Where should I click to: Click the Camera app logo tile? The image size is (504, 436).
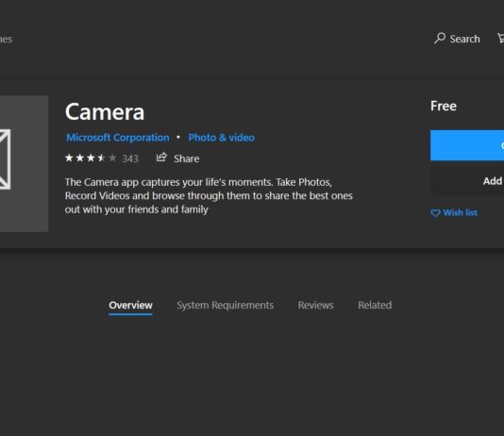click(25, 163)
